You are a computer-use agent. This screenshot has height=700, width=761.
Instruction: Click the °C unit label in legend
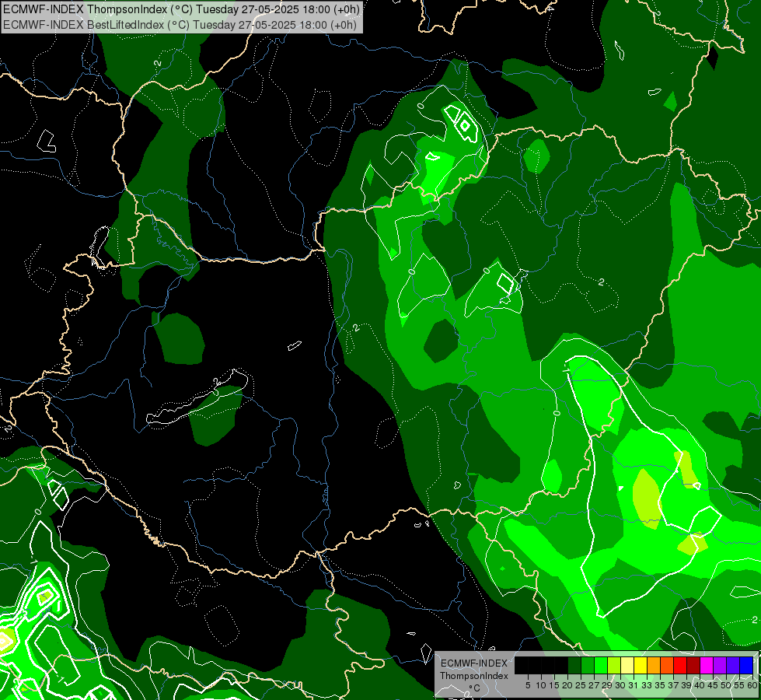[x=474, y=688]
